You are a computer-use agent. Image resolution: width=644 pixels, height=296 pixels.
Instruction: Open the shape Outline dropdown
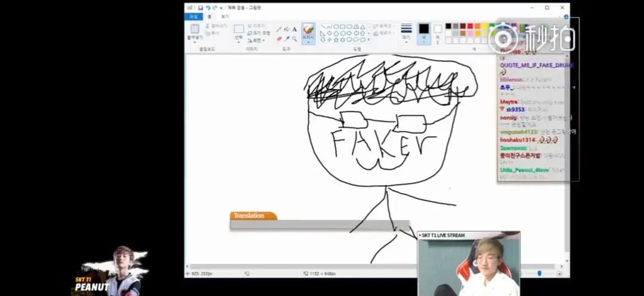[383, 26]
